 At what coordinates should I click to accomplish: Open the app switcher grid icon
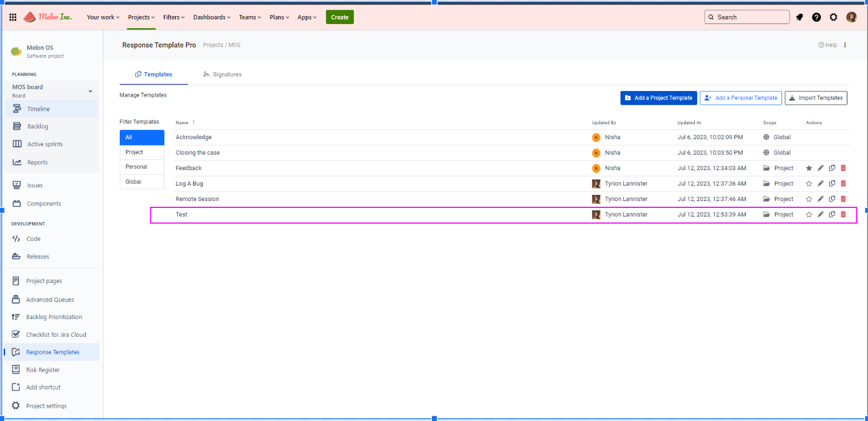13,17
